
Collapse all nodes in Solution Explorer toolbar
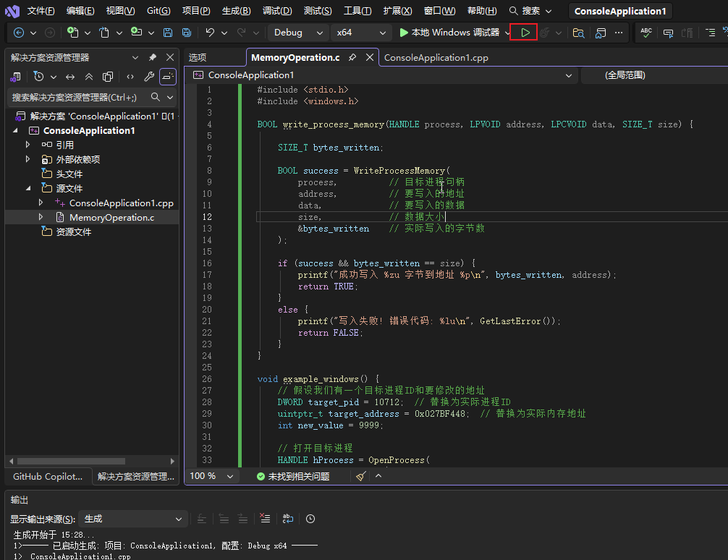click(89, 77)
